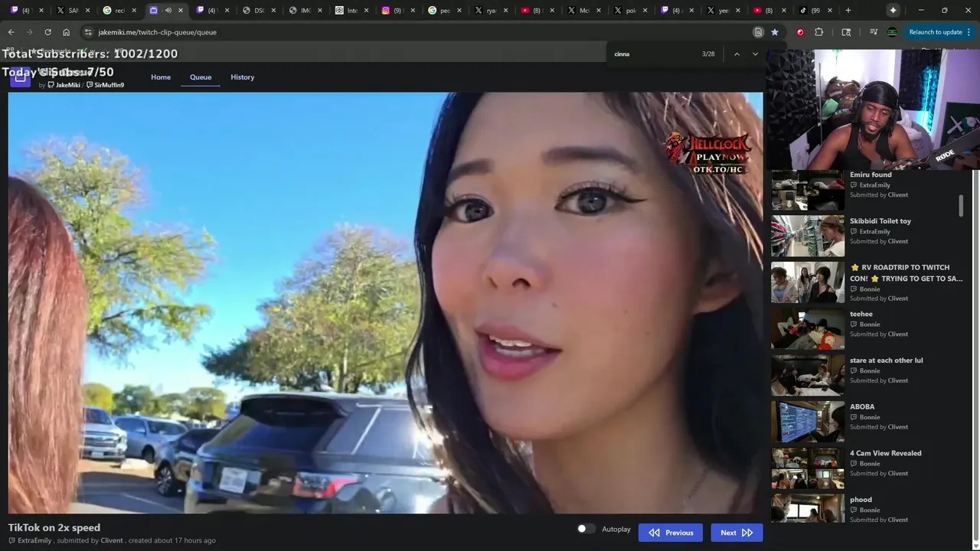Click 'RV ROADTRIP TO TWITCH CON' title
Image resolution: width=980 pixels, height=551 pixels.
tap(906, 273)
